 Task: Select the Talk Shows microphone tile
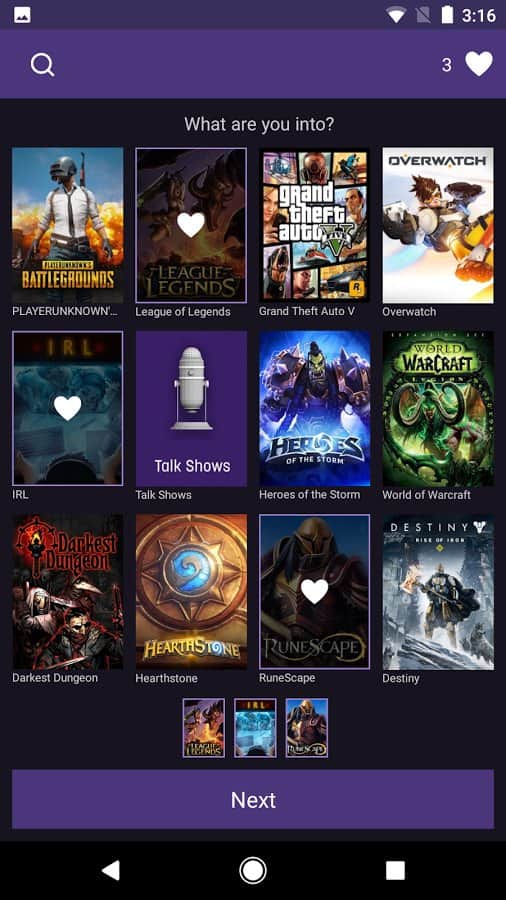[x=191, y=408]
